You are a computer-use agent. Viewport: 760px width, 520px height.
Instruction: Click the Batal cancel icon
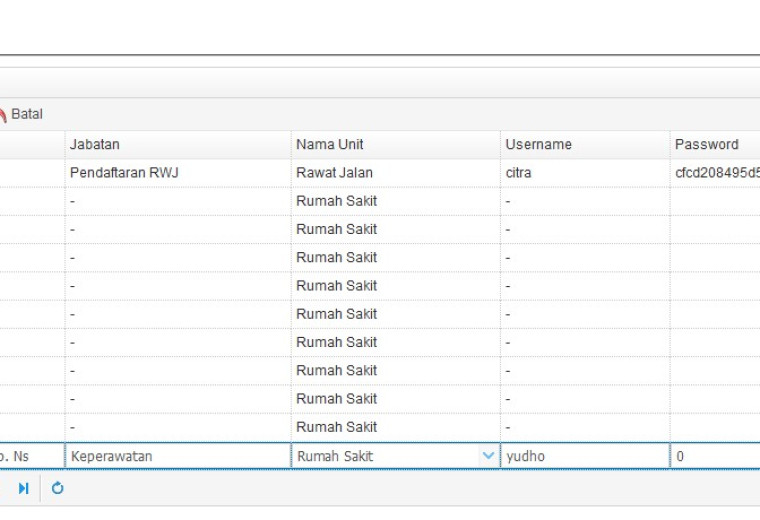tap(2, 115)
